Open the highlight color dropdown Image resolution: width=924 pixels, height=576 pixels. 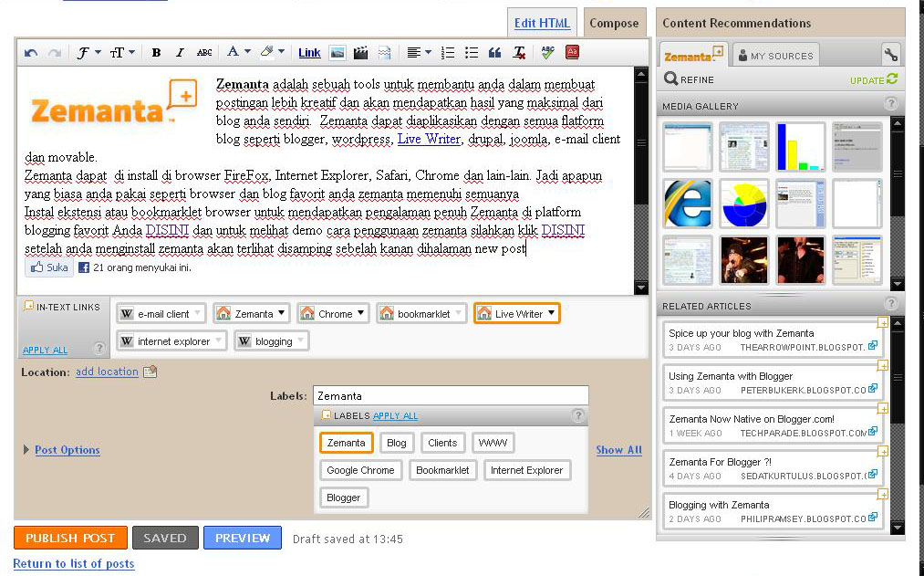pyautogui.click(x=272, y=52)
